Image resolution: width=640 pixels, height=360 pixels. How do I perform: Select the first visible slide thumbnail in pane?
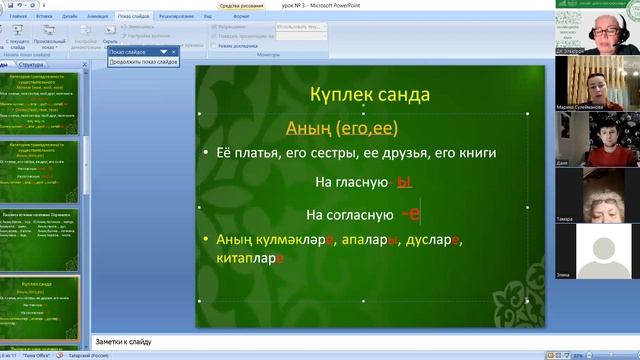(39, 104)
